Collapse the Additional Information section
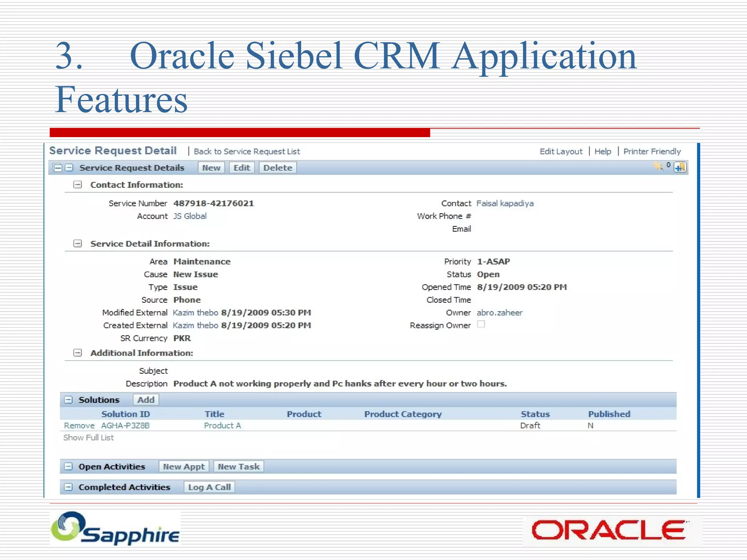This screenshot has width=747, height=560. point(77,353)
